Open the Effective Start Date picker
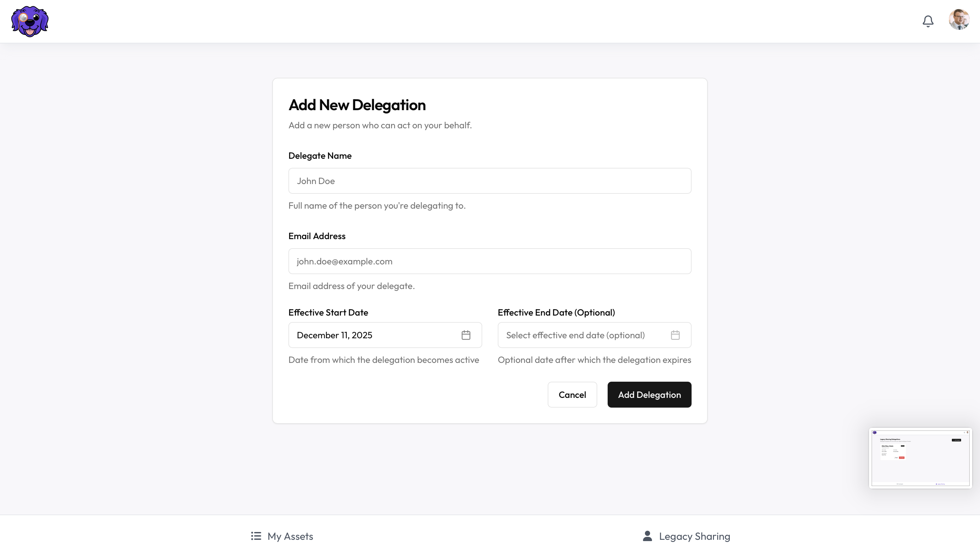Screen dimensions: 980x556 click(x=374, y=335)
